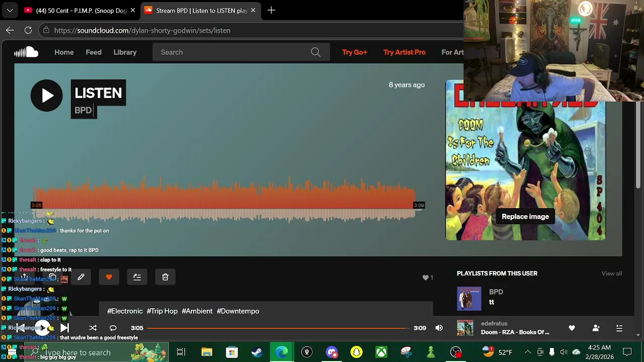Open Microsoft Store from the taskbar

(x=231, y=352)
